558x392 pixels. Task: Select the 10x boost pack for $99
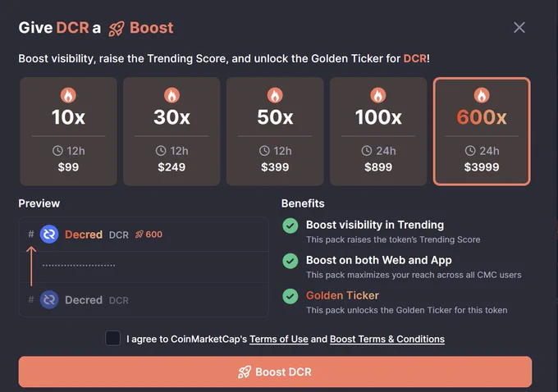68,131
